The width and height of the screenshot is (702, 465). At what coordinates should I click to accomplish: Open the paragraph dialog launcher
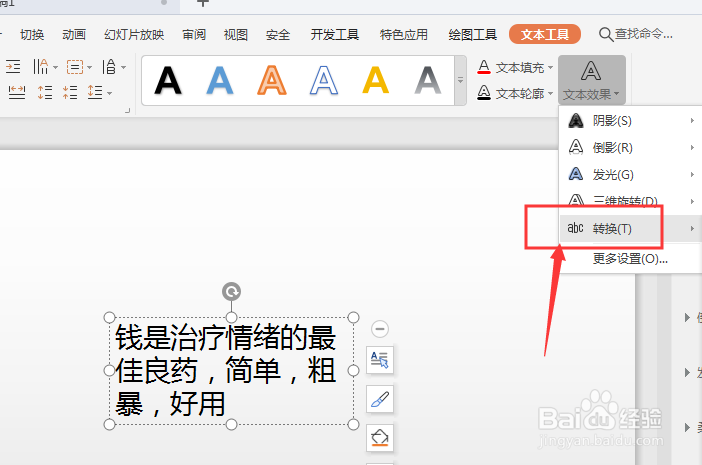128,110
